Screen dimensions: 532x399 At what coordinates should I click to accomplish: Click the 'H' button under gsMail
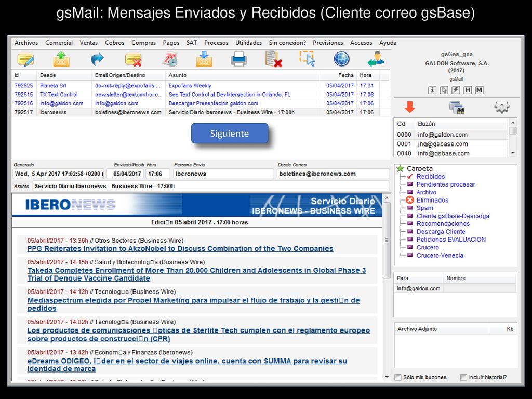coord(468,90)
